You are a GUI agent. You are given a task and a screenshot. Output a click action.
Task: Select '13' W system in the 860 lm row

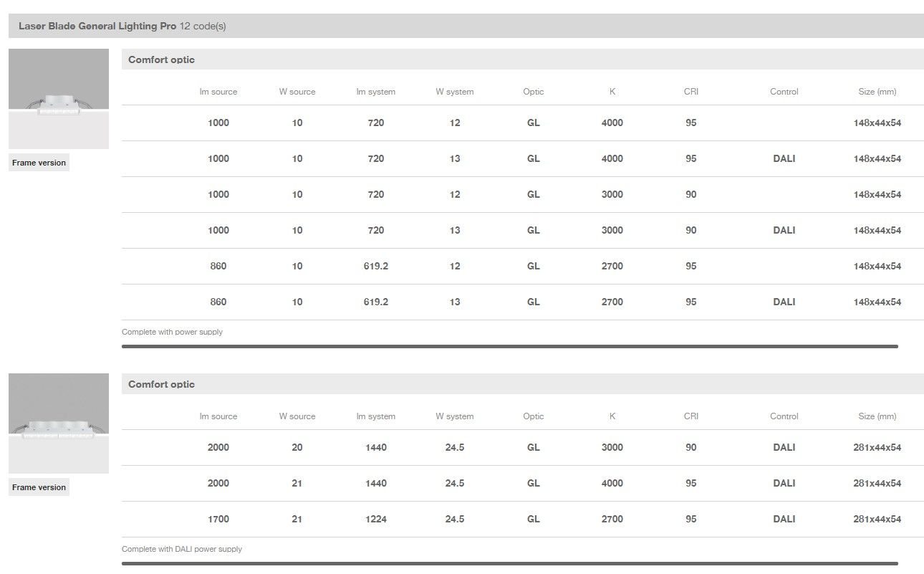pos(455,302)
